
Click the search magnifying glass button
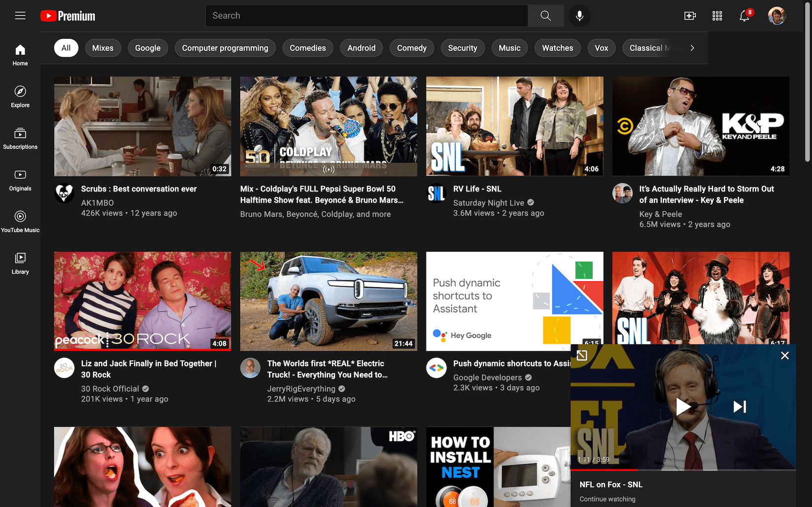(x=545, y=15)
